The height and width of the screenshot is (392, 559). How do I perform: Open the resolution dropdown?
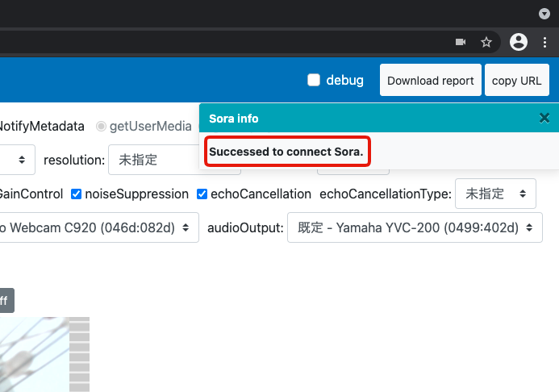pyautogui.click(x=153, y=160)
